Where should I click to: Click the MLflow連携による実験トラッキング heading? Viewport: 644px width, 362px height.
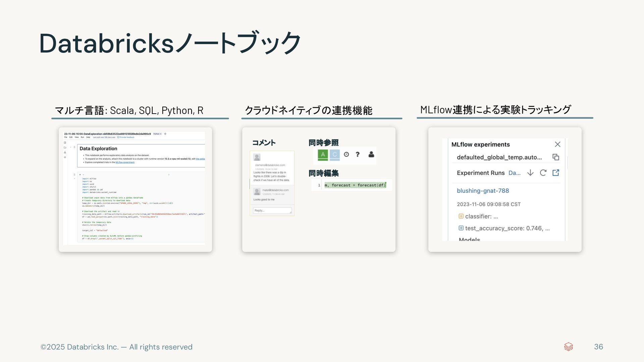(495, 110)
